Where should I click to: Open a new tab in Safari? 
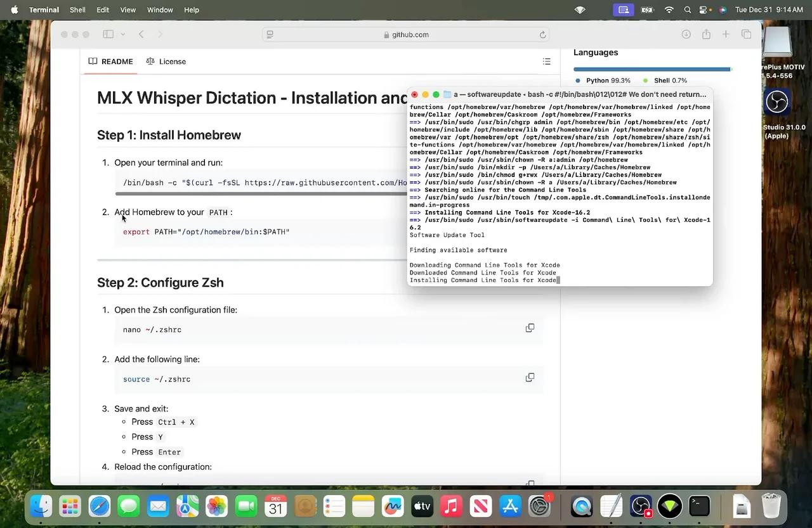[726, 34]
